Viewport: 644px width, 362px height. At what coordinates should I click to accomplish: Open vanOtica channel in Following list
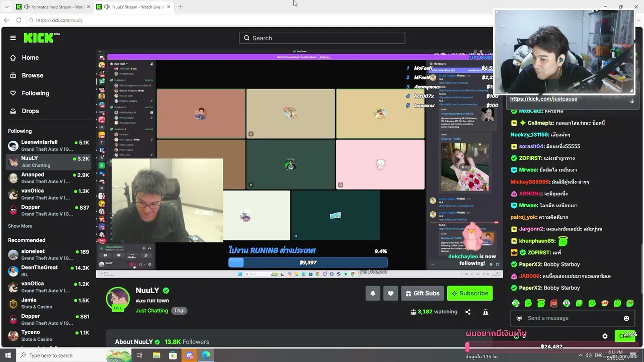[x=48, y=194]
